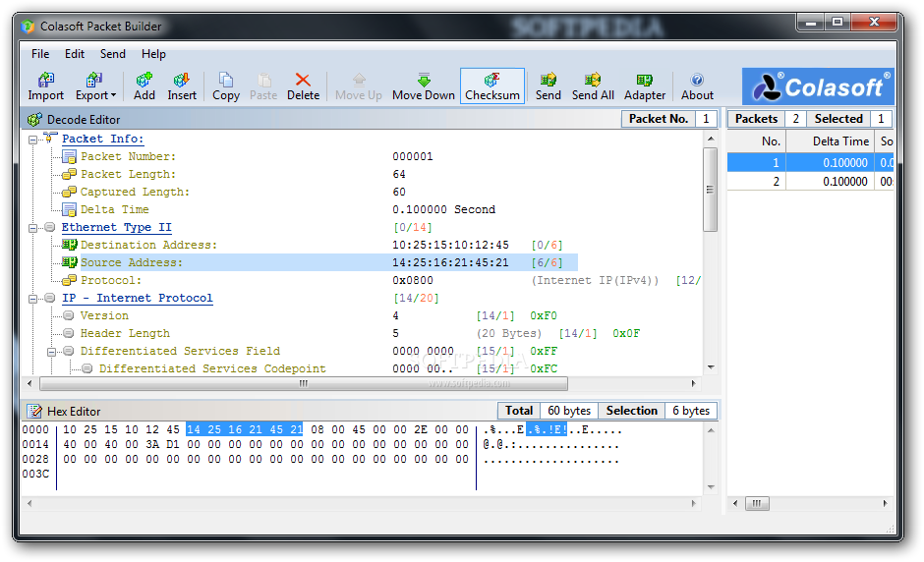Click the Decode Editor panel icon
Viewport: 924px width, 562px height.
click(x=34, y=120)
